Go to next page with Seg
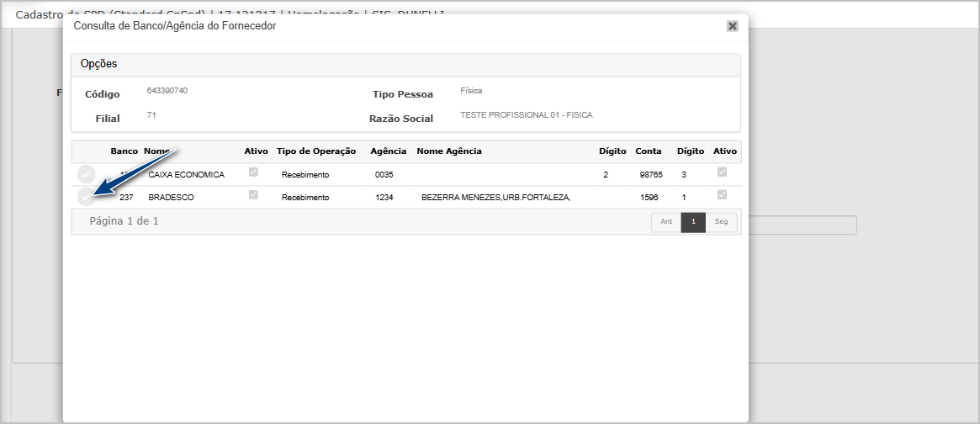This screenshot has width=980, height=424. point(721,222)
